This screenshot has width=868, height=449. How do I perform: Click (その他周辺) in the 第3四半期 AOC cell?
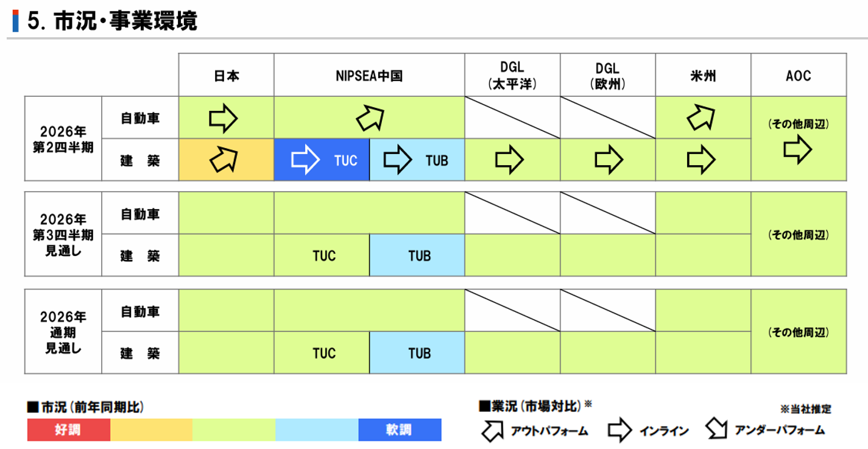coord(799,235)
